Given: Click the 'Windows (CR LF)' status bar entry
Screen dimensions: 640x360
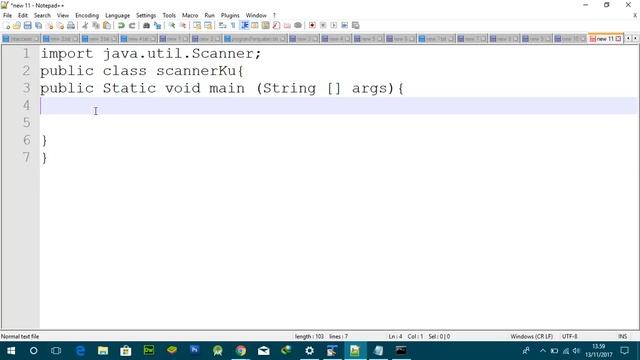Looking at the screenshot, I should [x=531, y=337].
